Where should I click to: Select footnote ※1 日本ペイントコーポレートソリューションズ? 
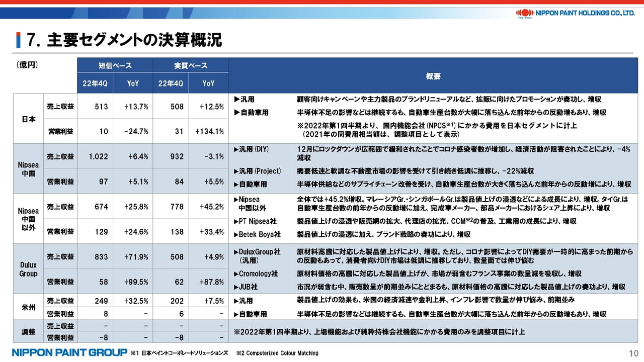(179, 353)
